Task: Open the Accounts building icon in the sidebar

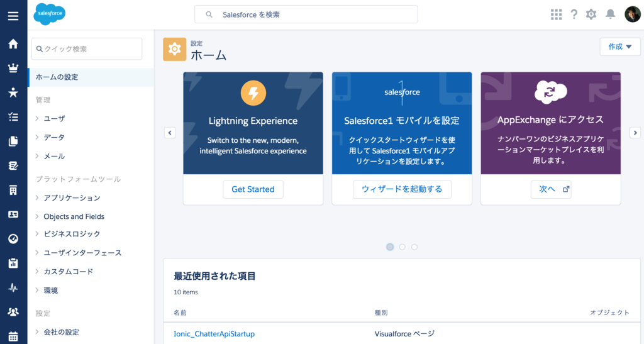Action: pyautogui.click(x=13, y=190)
